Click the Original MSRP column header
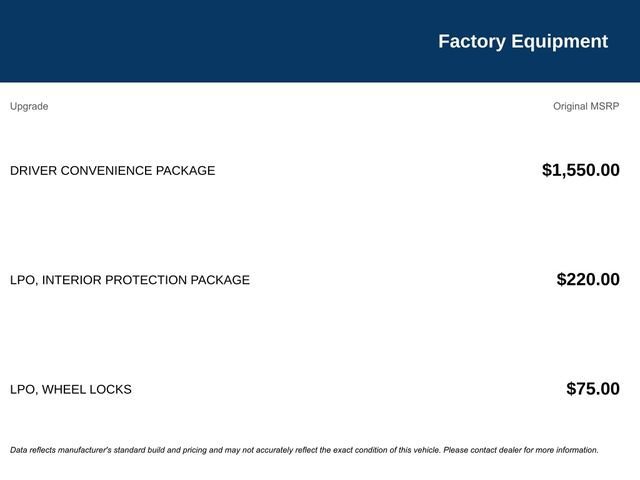This screenshot has width=640, height=480. pos(586,106)
